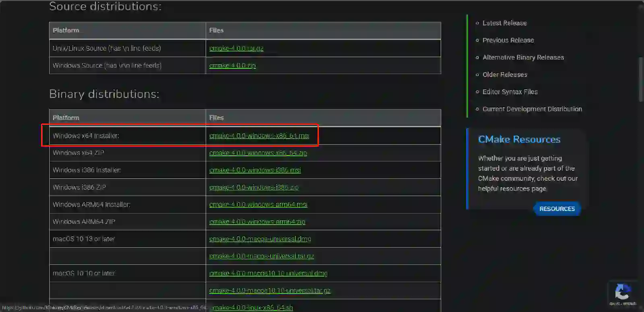Download cmake-4.0.0-macos10.10-universal.tar.gz archive
The width and height of the screenshot is (644, 312).
[x=270, y=291]
